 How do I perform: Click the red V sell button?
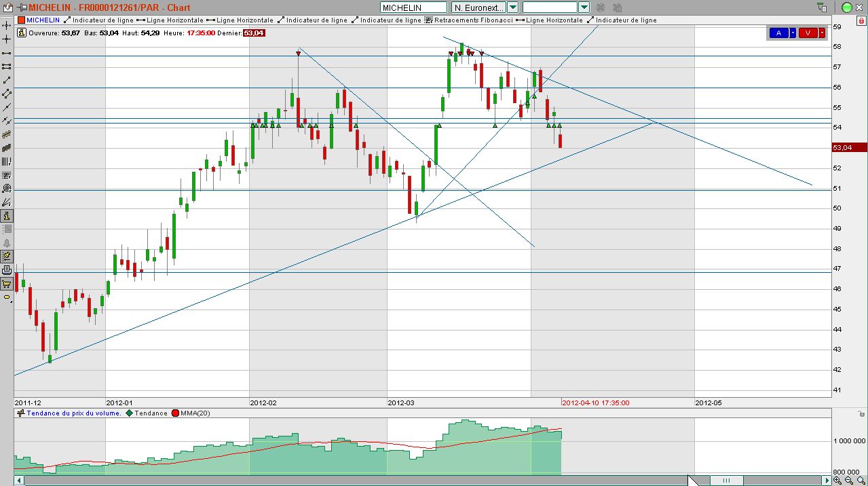tap(808, 33)
